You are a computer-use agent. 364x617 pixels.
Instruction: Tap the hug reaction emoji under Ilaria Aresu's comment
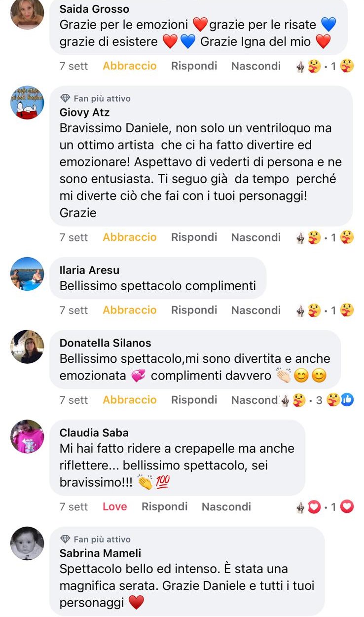347,310
